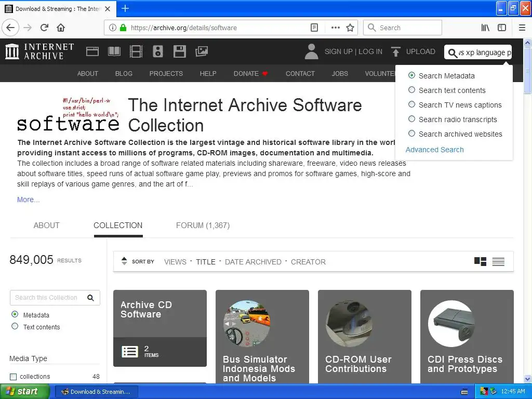Image resolution: width=532 pixels, height=399 pixels.
Task: Open site information (i) icon in address bar
Action: [113, 28]
